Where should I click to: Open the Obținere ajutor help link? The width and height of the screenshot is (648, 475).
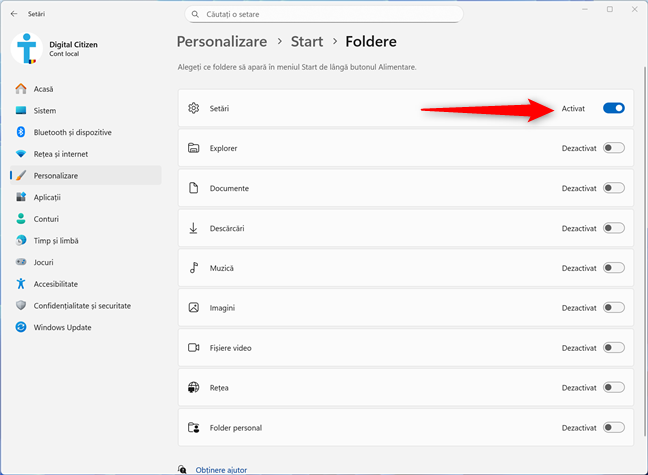coord(220,469)
